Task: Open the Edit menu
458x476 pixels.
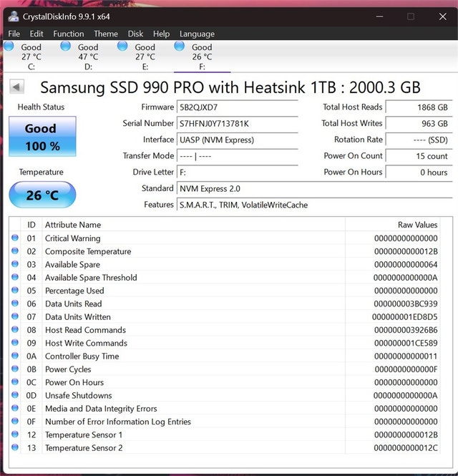Action: (x=36, y=34)
